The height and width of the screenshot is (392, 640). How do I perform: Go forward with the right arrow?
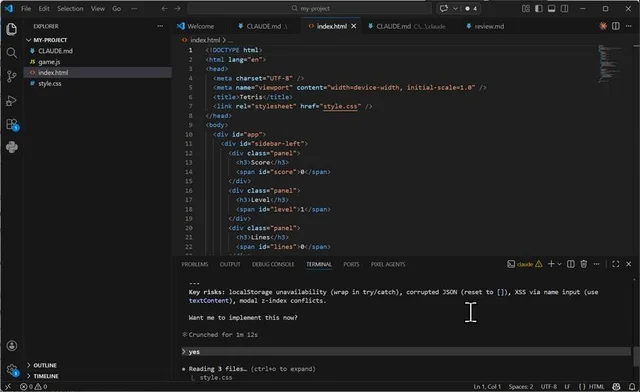coord(177,9)
